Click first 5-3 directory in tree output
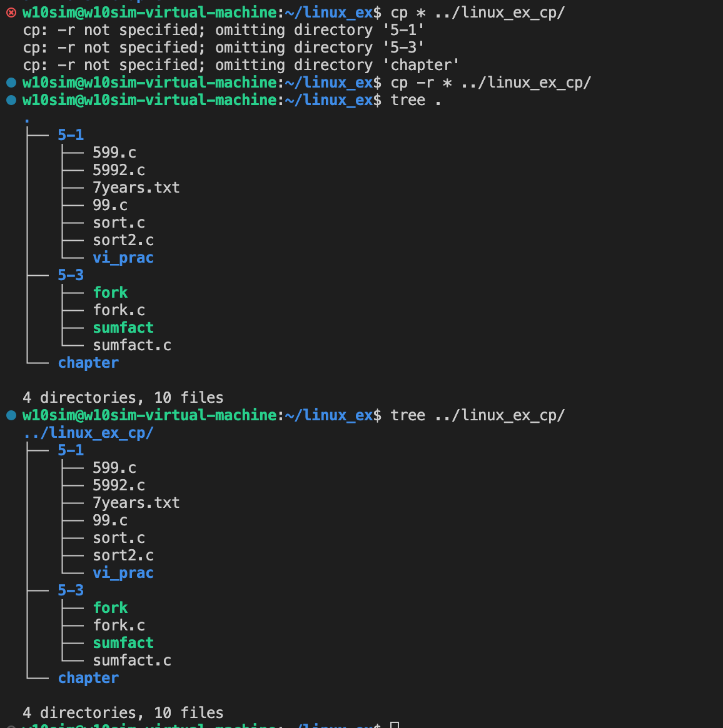 click(x=71, y=275)
